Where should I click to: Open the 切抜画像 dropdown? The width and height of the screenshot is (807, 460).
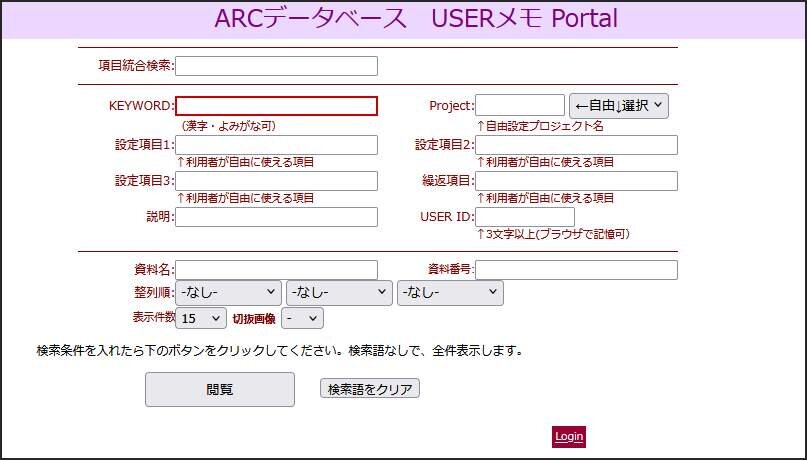click(x=302, y=318)
